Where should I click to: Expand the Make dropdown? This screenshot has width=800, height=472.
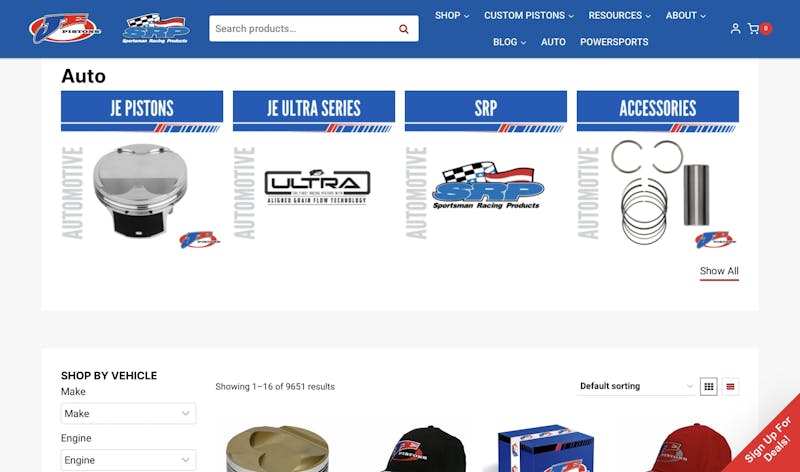(129, 413)
